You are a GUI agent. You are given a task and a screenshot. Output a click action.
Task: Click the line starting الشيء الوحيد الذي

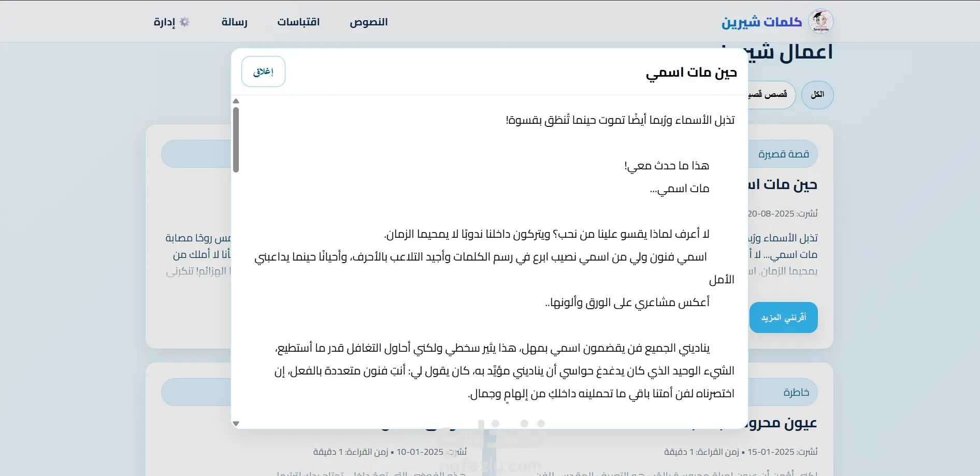pos(505,371)
